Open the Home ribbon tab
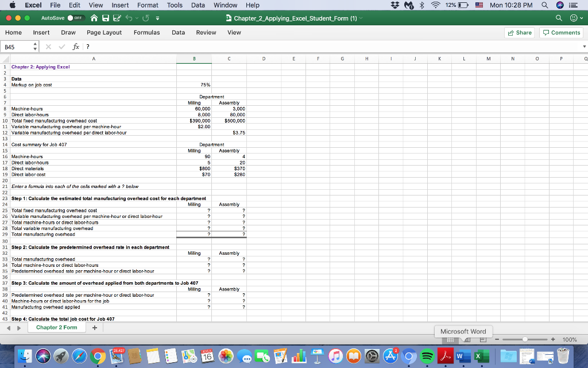 (14, 33)
